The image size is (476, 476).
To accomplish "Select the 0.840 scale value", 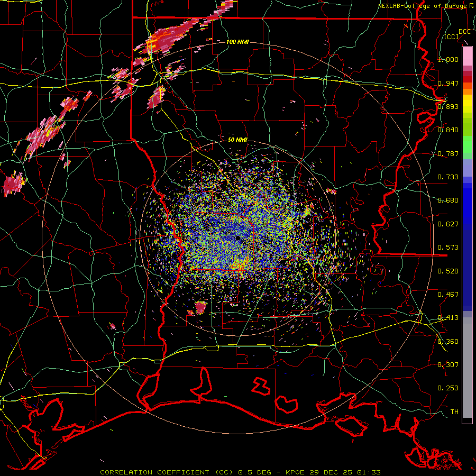I will pos(448,130).
